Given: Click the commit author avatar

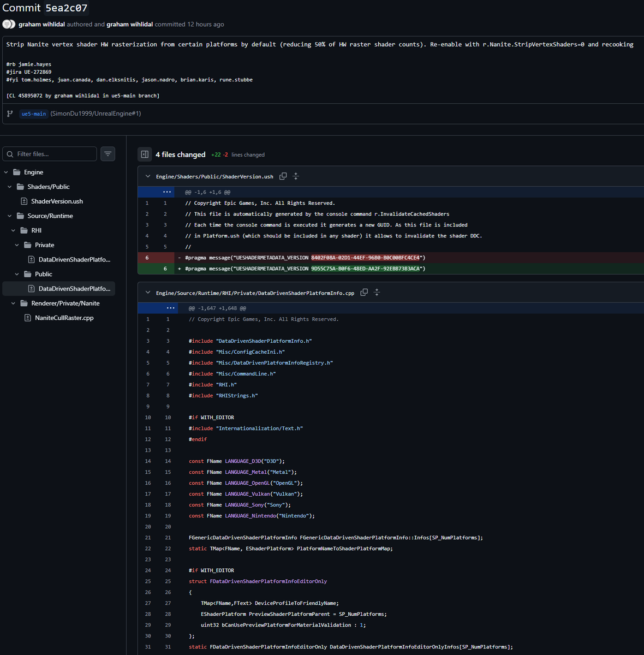Looking at the screenshot, I should pyautogui.click(x=8, y=24).
